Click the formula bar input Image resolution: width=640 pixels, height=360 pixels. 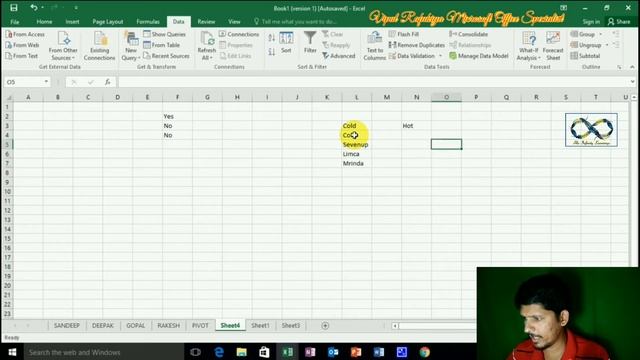coord(373,82)
